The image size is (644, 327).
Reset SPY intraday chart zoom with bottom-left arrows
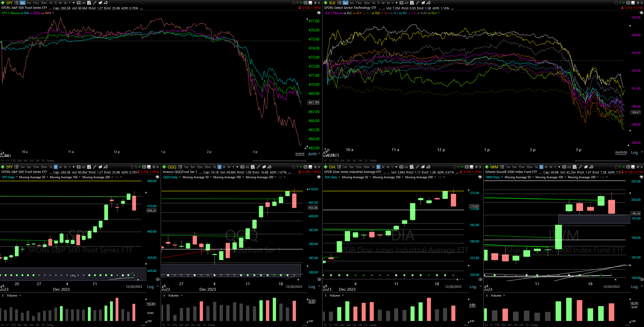[x=2, y=153]
